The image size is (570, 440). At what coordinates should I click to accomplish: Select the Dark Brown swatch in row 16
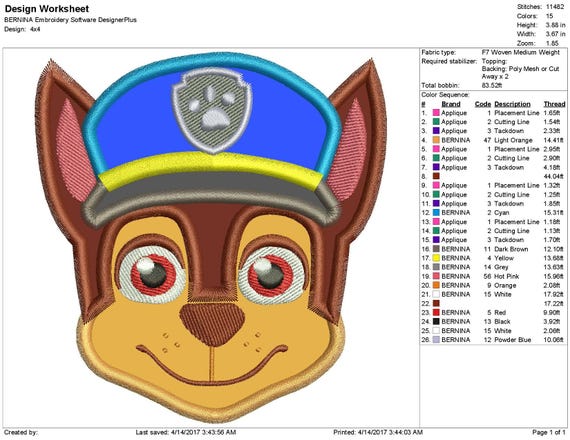436,249
